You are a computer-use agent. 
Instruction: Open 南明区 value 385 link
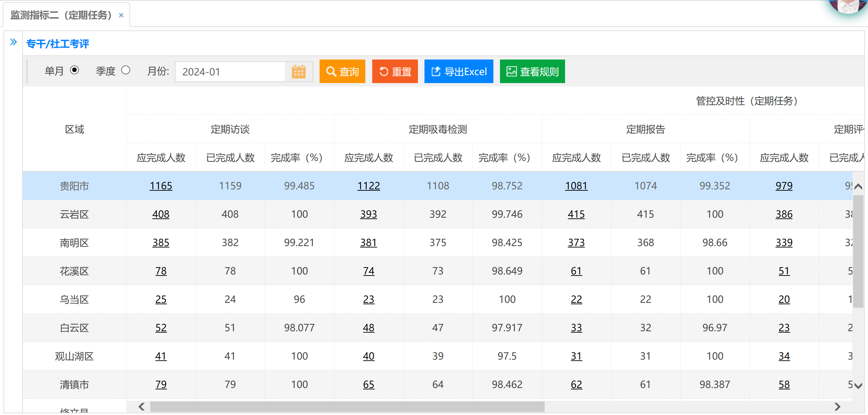coord(161,243)
